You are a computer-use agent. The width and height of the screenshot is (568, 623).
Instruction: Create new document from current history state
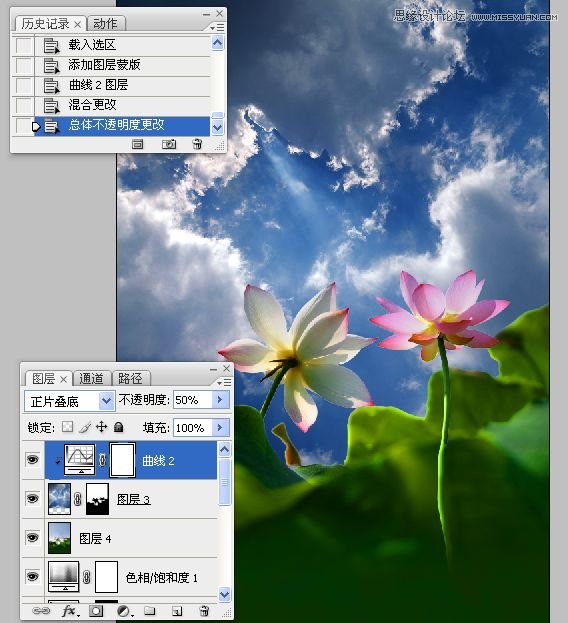(x=137, y=144)
